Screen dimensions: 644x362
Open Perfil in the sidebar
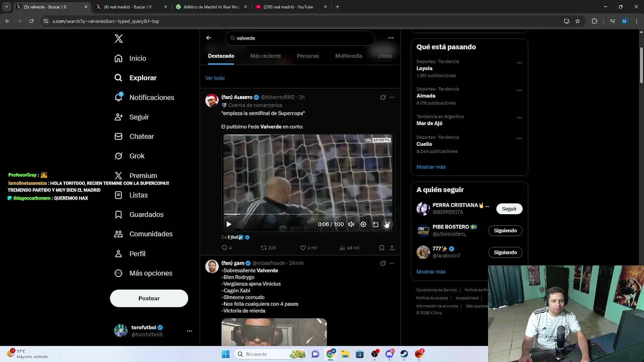pos(130,253)
